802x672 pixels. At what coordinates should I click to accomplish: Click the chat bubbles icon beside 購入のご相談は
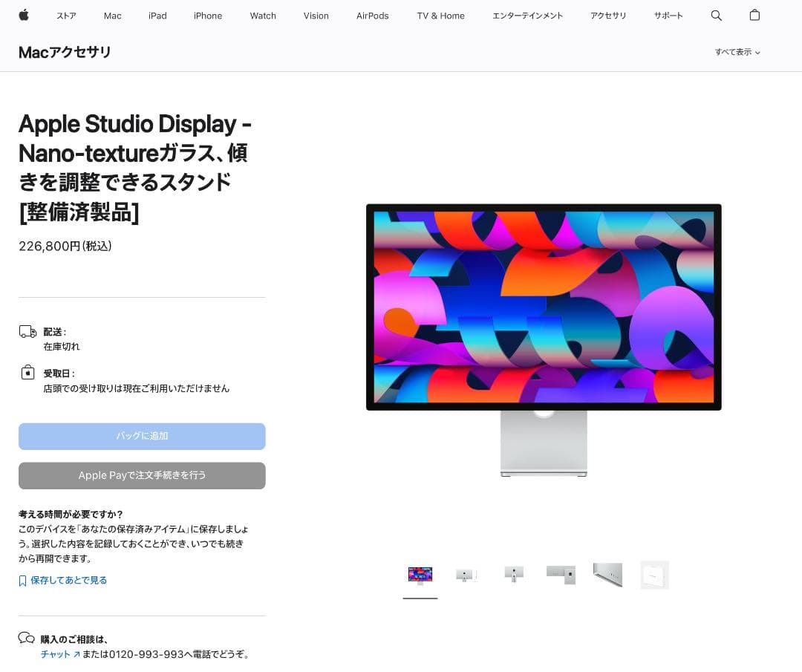26,638
